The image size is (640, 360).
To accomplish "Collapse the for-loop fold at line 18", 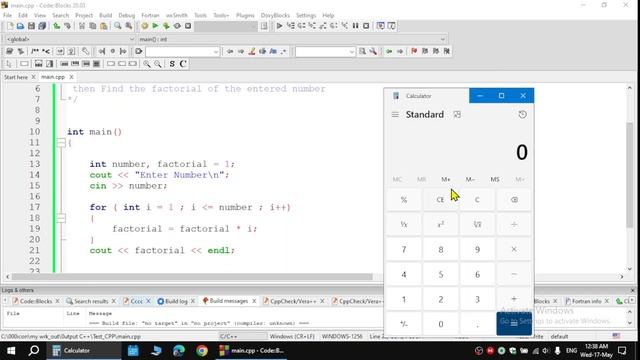I will click(61, 218).
